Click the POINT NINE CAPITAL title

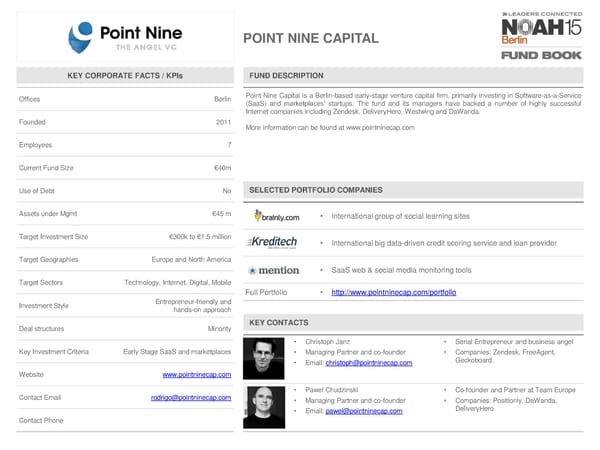[x=311, y=39]
